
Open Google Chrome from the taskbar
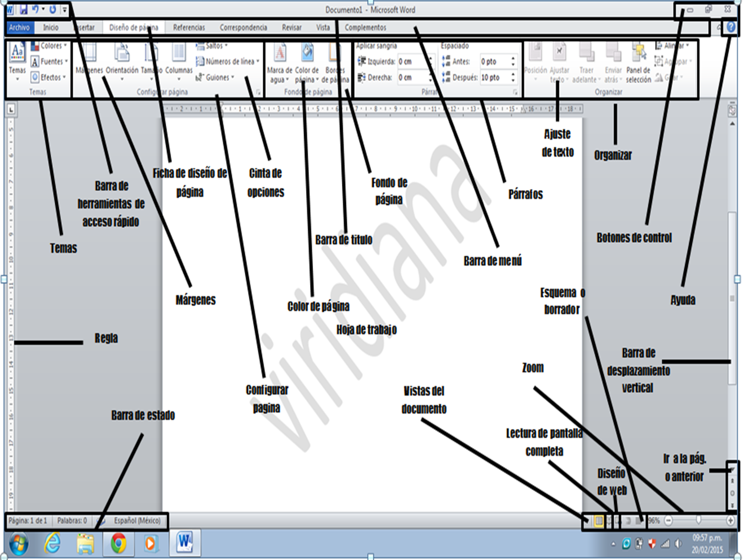coord(118,544)
